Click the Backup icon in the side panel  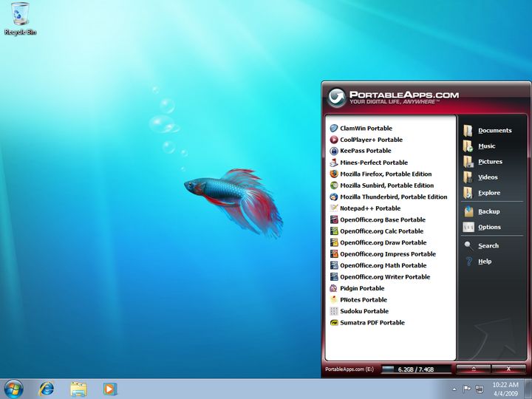(468, 211)
